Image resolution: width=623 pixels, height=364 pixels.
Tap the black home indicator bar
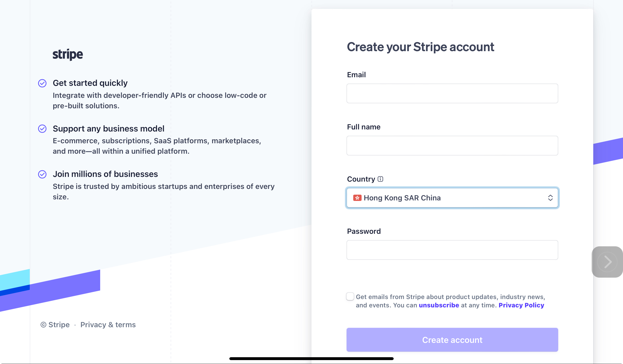311,359
